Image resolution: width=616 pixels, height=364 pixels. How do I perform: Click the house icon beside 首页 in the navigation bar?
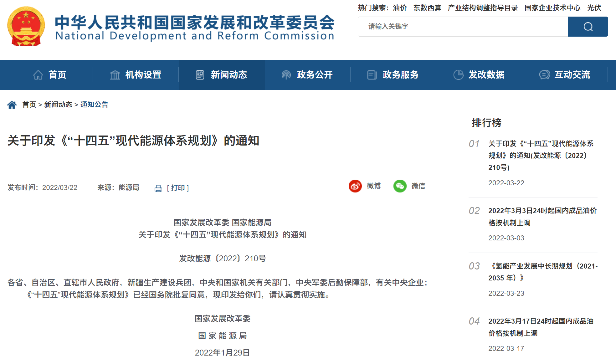coord(38,75)
